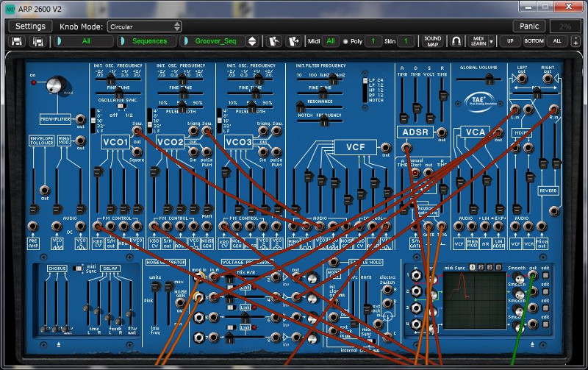Click the CPU percentage display

pyautogui.click(x=565, y=26)
